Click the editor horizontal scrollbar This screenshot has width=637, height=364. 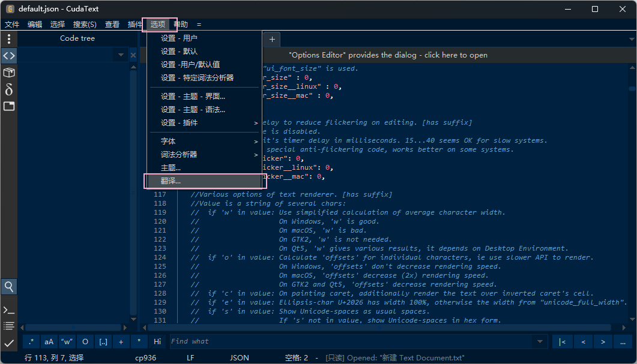point(384,327)
